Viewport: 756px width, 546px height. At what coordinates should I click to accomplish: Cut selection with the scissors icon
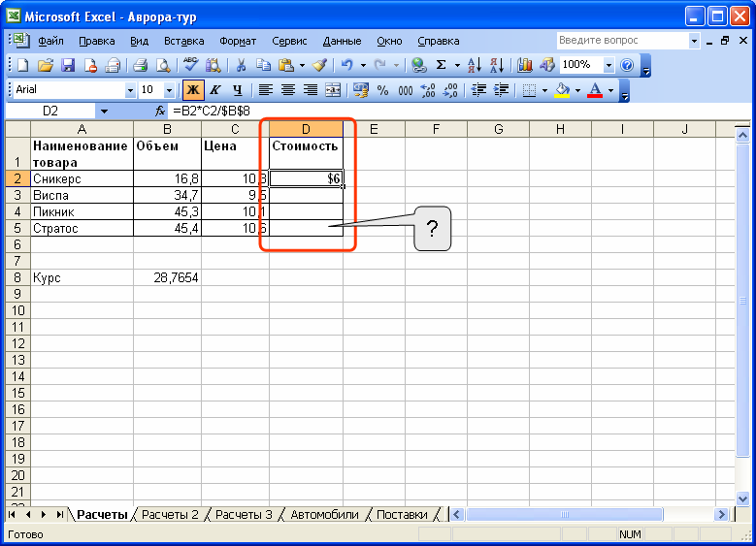coord(241,65)
